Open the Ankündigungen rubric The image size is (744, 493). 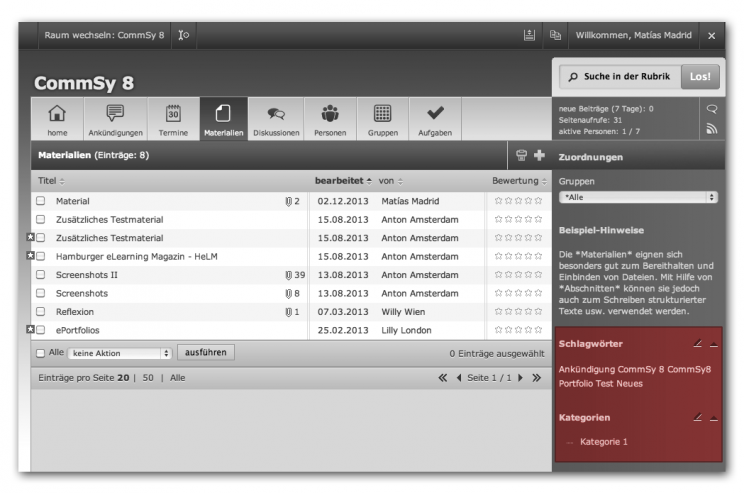pos(115,119)
